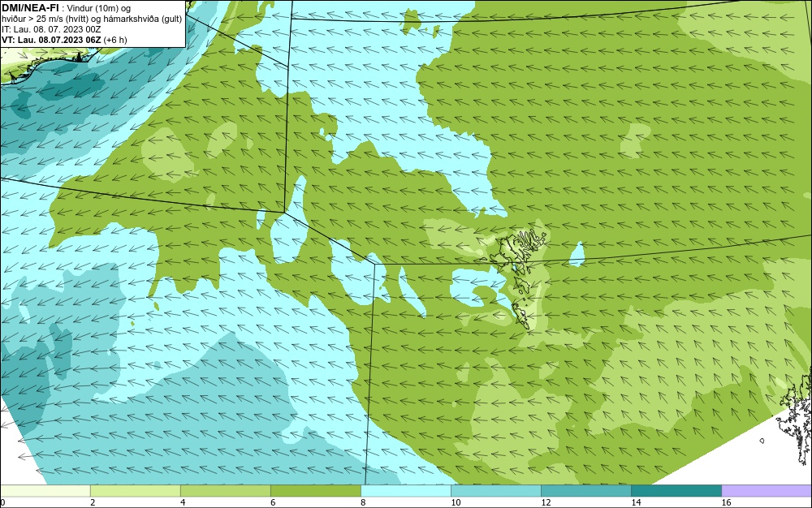Click the 2–4 m/s light green legend swatch
The height and width of the screenshot is (508, 812).
click(135, 491)
